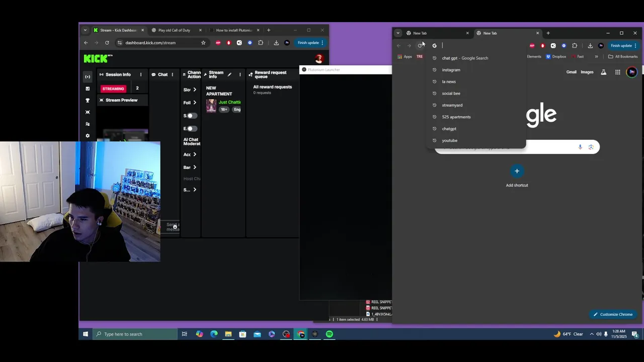Open Microsoft Edge from the taskbar
The width and height of the screenshot is (644, 362).
click(x=214, y=334)
